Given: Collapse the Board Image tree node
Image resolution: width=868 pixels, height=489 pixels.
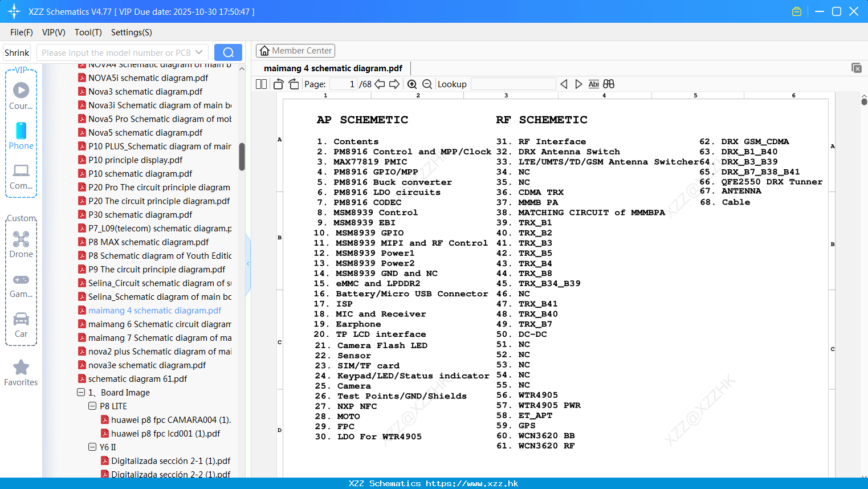Looking at the screenshot, I should [81, 392].
